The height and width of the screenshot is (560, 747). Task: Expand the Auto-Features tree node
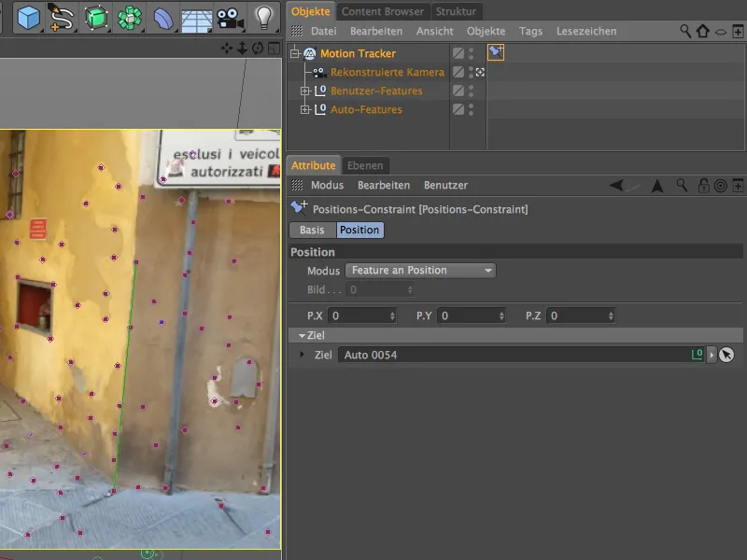[x=304, y=109]
